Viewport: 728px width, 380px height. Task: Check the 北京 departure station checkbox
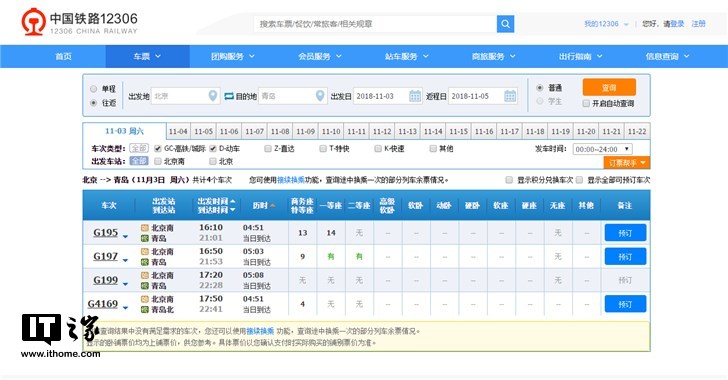tap(213, 161)
